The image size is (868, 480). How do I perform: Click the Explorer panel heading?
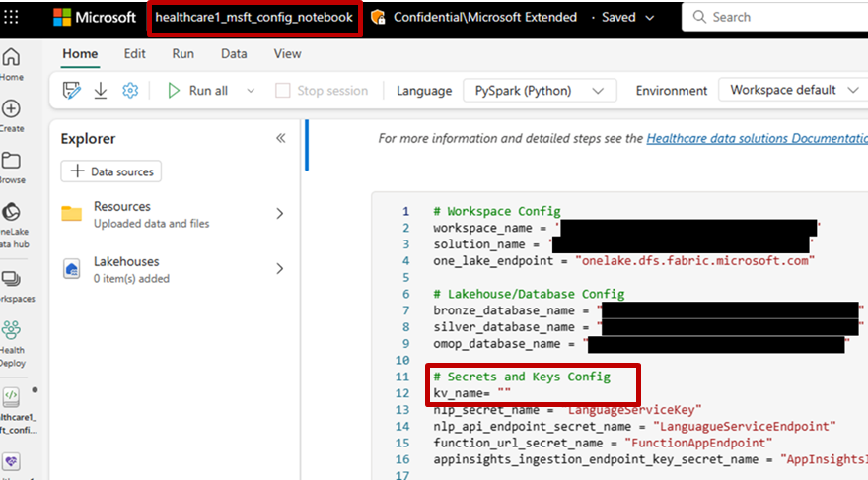coord(88,138)
